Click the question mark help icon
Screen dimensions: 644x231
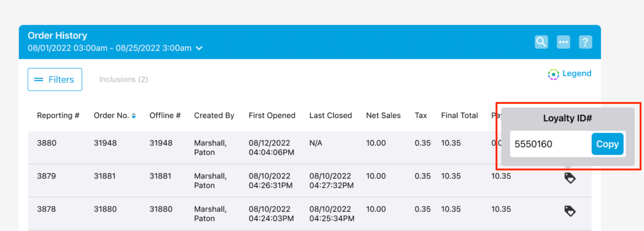585,42
